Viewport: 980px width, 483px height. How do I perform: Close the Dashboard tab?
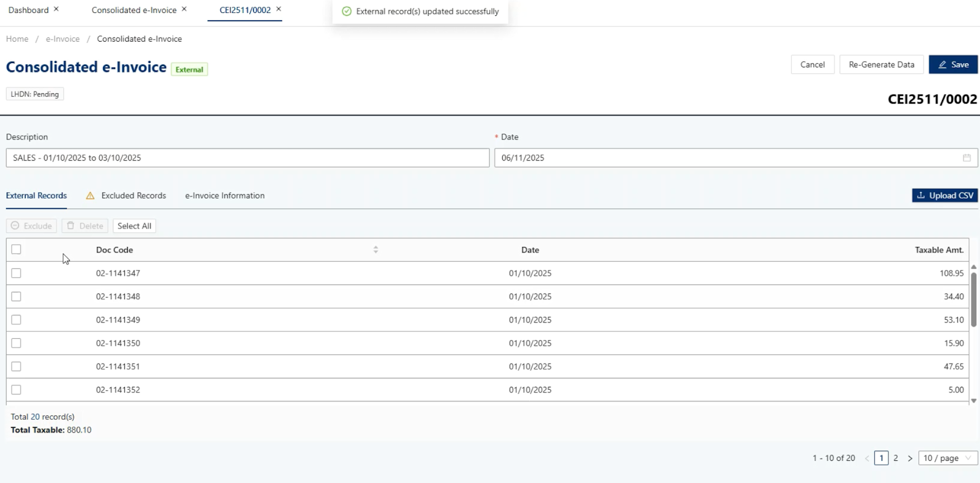[x=56, y=9]
